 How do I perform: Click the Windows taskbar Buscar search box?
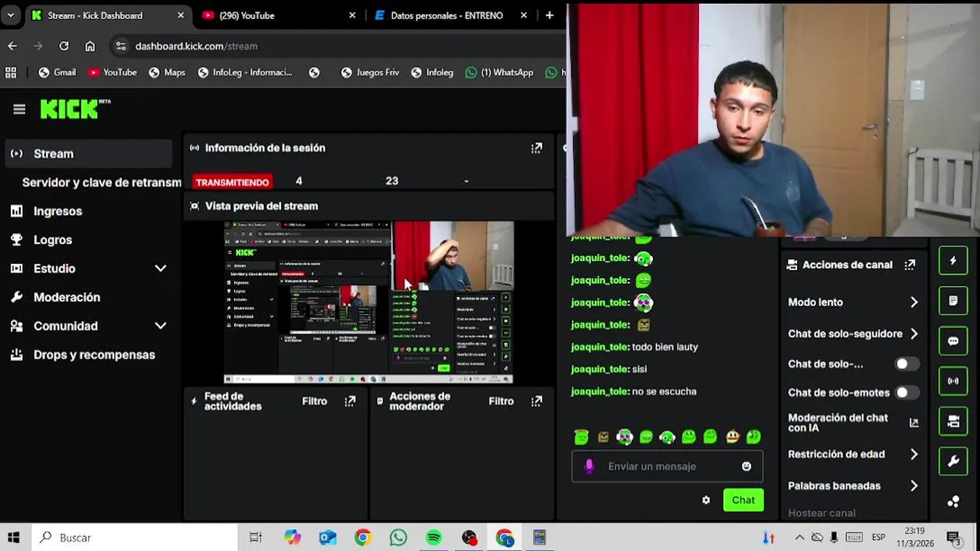[133, 537]
